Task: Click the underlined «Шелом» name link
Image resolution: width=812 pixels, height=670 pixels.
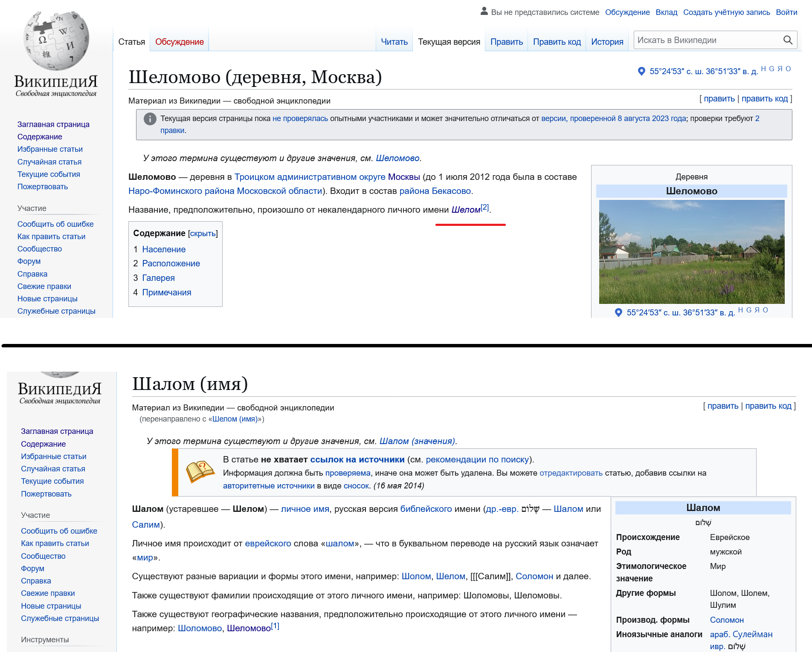Action: [x=466, y=210]
